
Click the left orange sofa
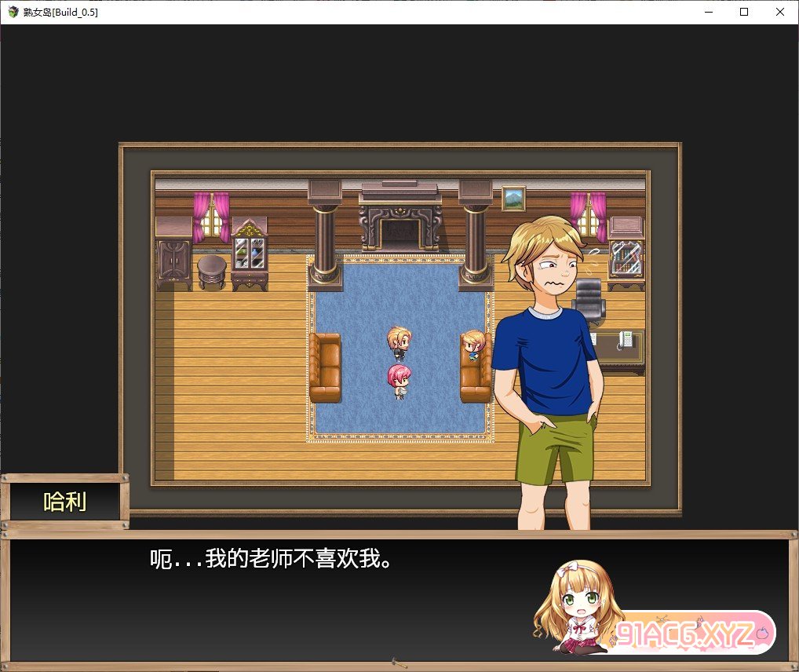pyautogui.click(x=325, y=367)
